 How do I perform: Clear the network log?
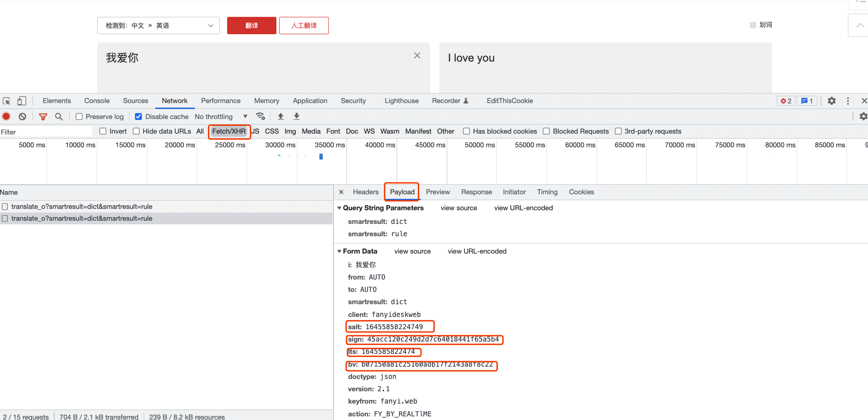point(22,116)
